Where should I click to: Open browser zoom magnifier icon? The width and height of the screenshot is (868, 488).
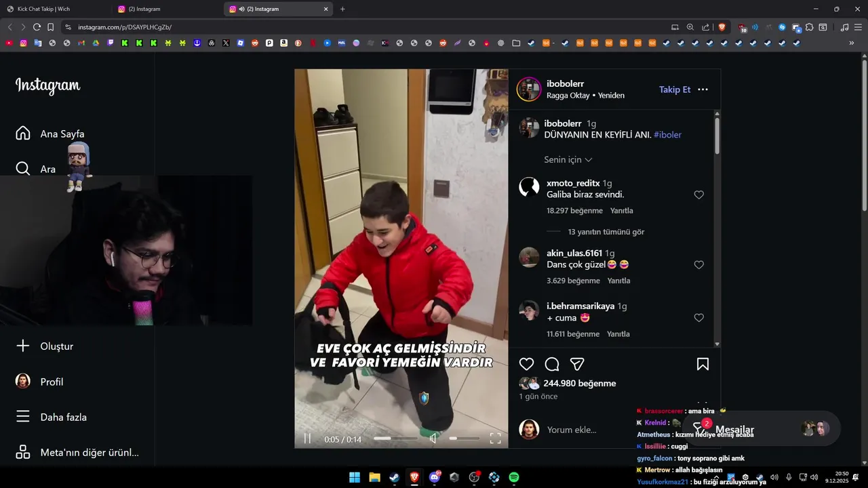[690, 27]
